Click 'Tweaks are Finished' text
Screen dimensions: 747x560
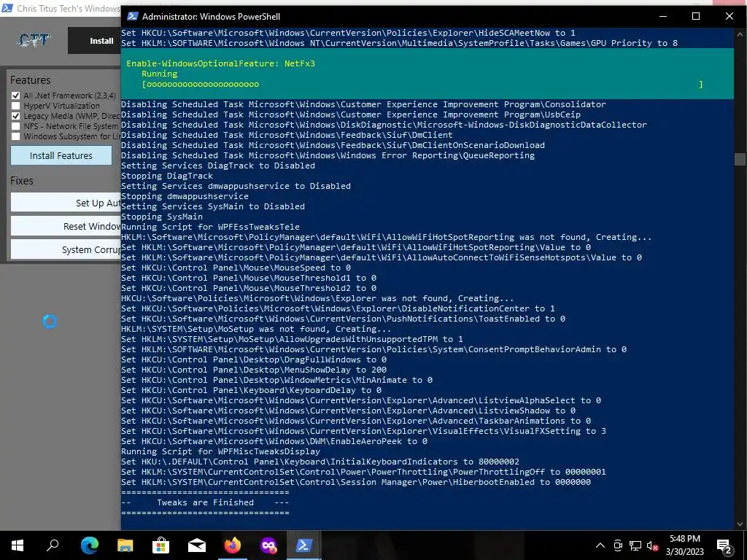point(205,502)
